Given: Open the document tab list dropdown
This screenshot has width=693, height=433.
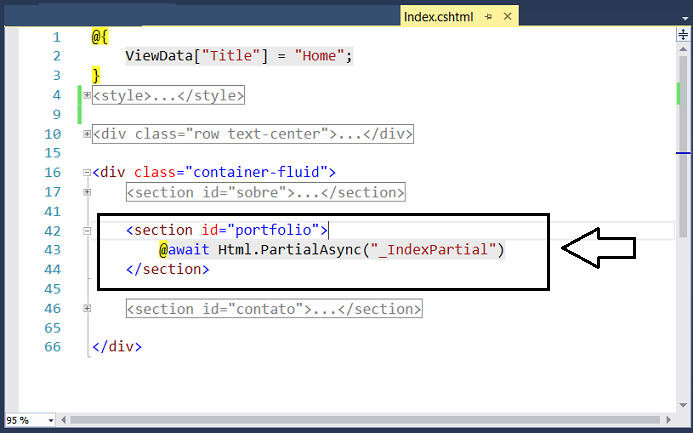Looking at the screenshot, I should [x=685, y=19].
